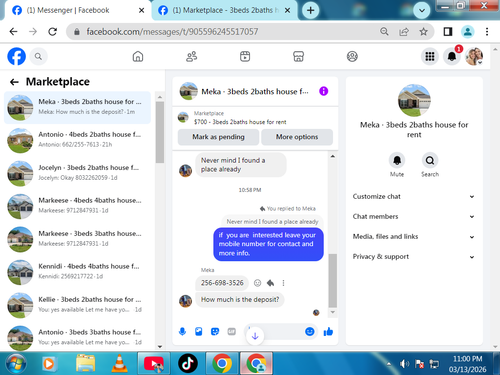Viewport: 500px width, 375px height.
Task: Share this page icon
Action: 404,32
